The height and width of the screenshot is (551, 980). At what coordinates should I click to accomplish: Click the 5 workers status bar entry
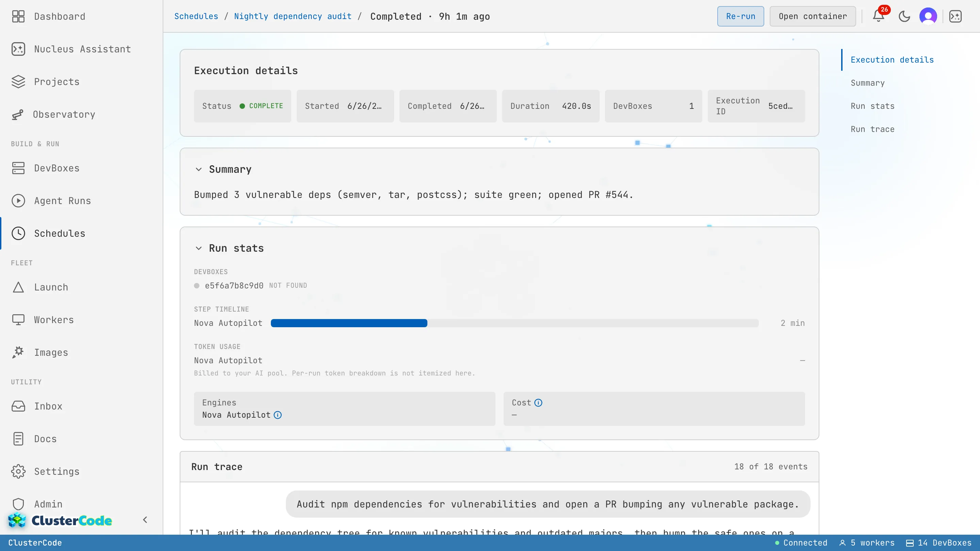(867, 543)
